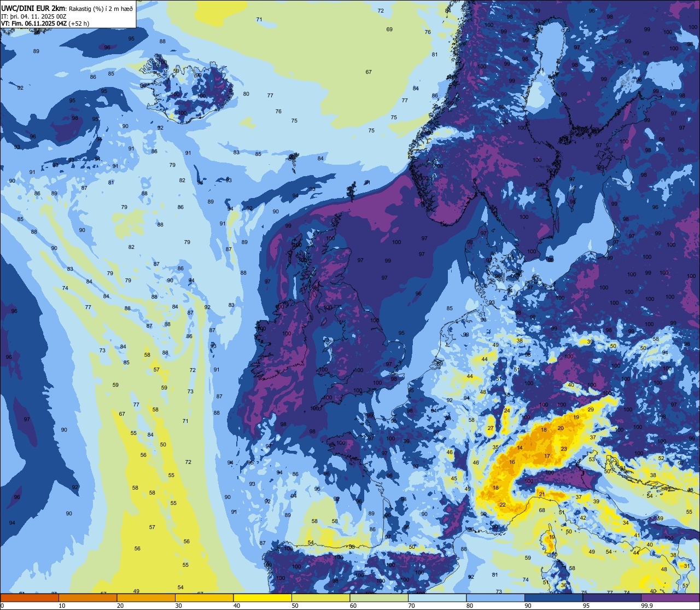Click the legend swatch between 60 and 70
This screenshot has width=700, height=610.
379,597
